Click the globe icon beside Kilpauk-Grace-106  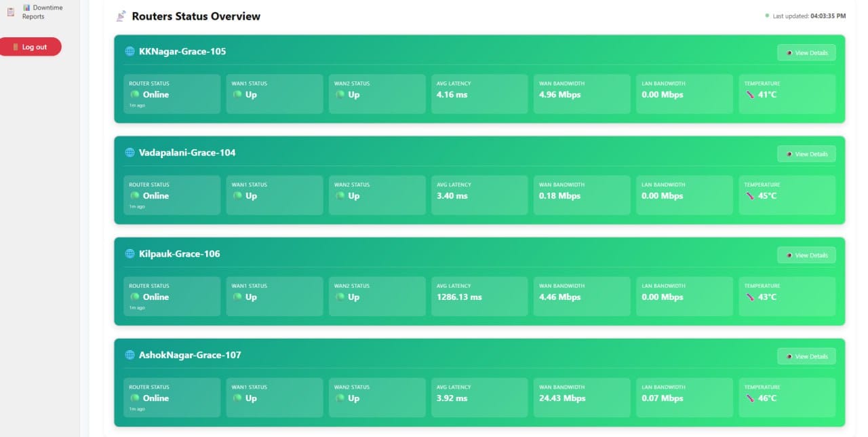(130, 254)
